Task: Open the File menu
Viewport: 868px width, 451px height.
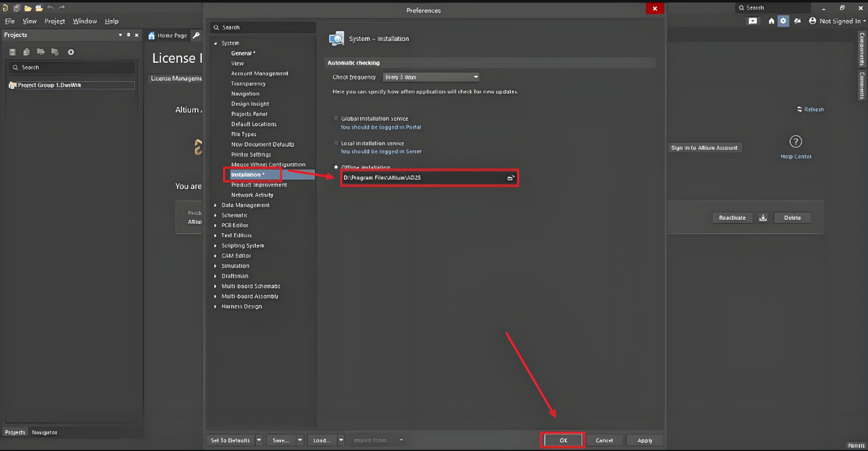Action: (10, 21)
